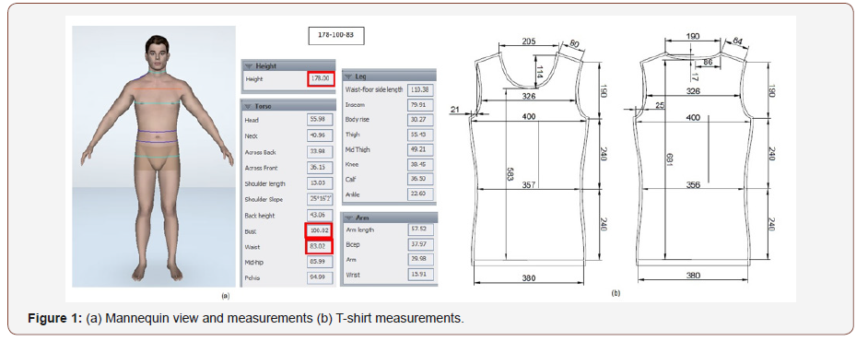The image size is (868, 341).
Task: Click the 'Waist-floor side length' label
Action: 374,89
